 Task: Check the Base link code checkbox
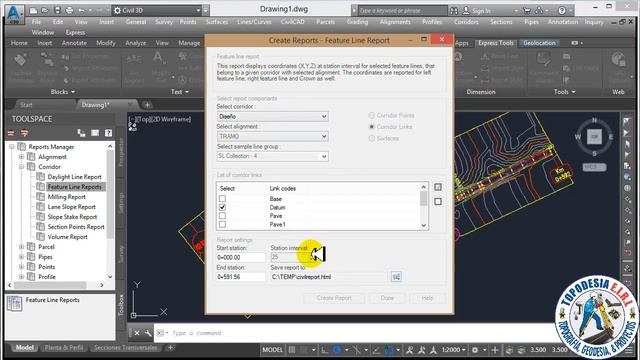pos(222,199)
